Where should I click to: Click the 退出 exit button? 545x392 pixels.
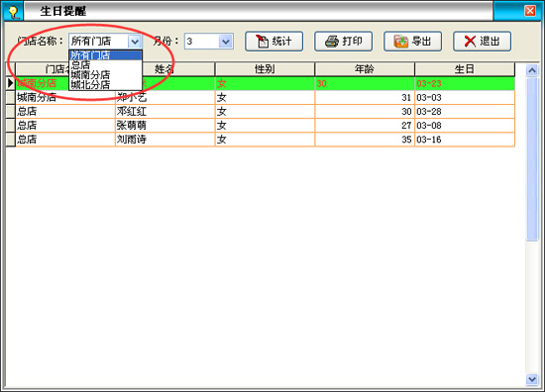point(482,42)
